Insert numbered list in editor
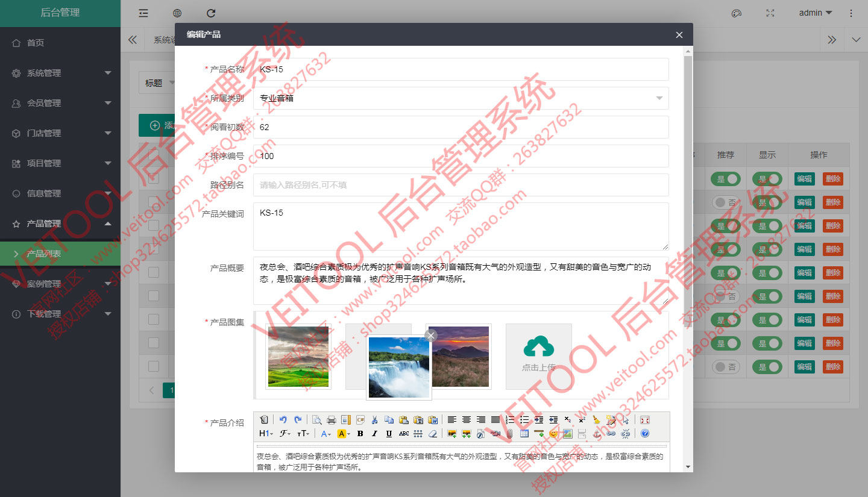The width and height of the screenshot is (868, 497). coord(510,420)
